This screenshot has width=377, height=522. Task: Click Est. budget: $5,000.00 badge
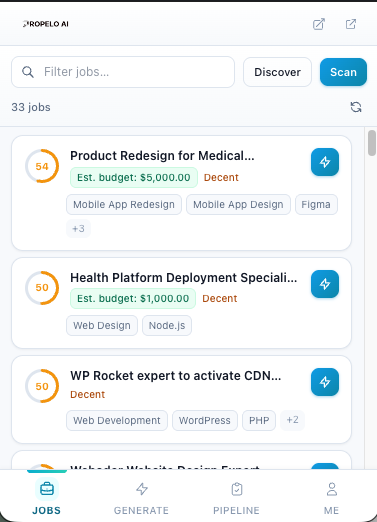[134, 178]
